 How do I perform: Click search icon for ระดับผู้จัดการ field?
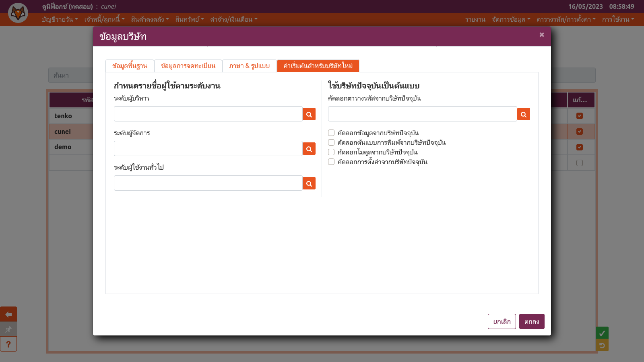(x=309, y=149)
